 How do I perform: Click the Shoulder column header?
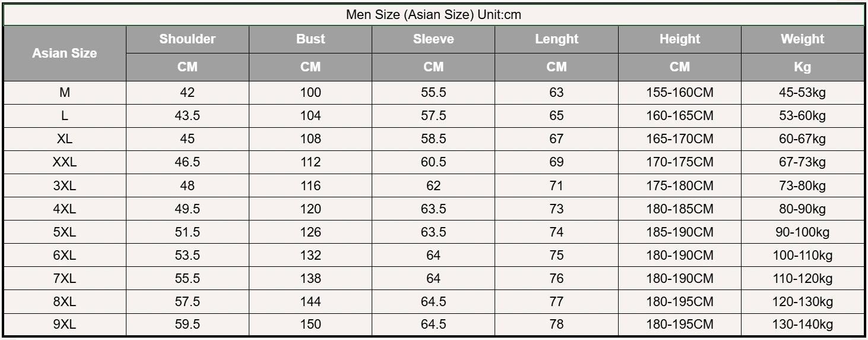pos(187,39)
